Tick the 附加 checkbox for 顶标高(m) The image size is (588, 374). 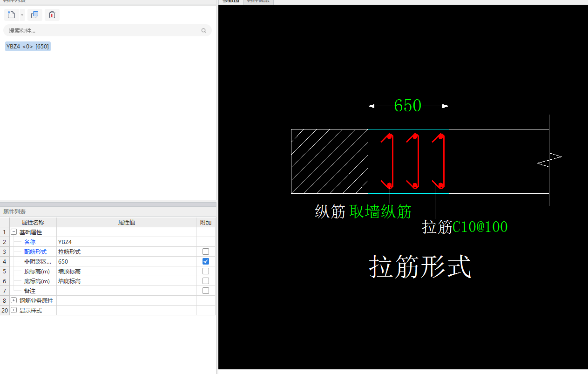tap(205, 271)
